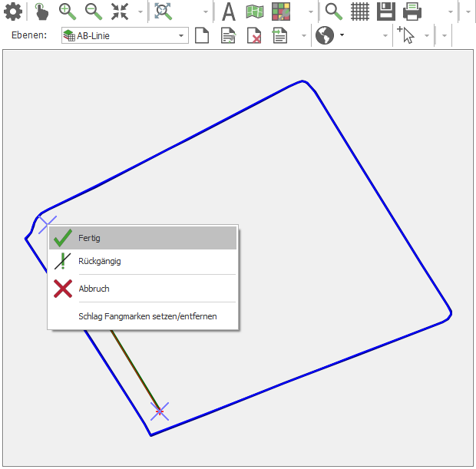Expand the globe dropdown arrow
This screenshot has width=476, height=469.
click(x=342, y=36)
